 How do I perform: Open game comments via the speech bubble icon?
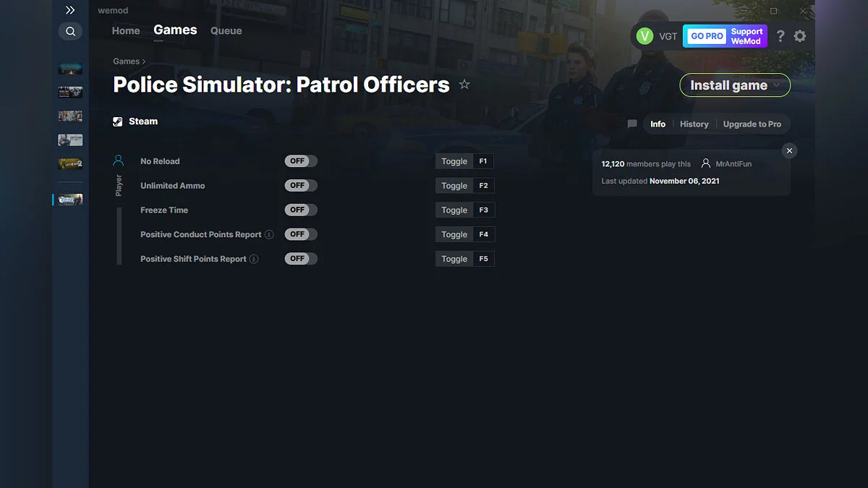(631, 124)
